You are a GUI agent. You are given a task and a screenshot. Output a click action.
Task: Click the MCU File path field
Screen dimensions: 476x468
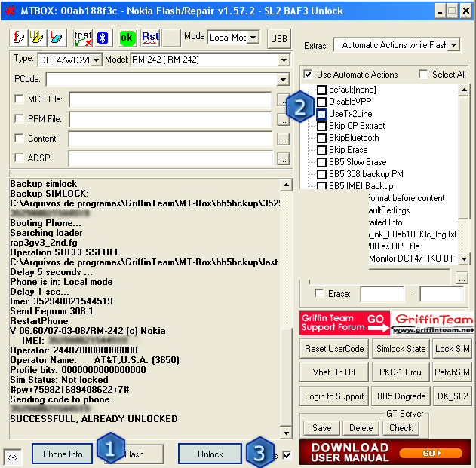click(170, 99)
